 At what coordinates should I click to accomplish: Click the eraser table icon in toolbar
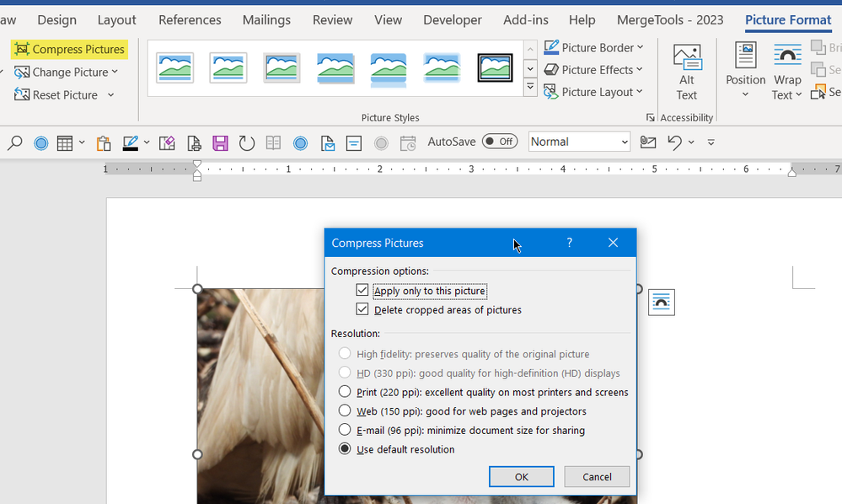(x=167, y=142)
